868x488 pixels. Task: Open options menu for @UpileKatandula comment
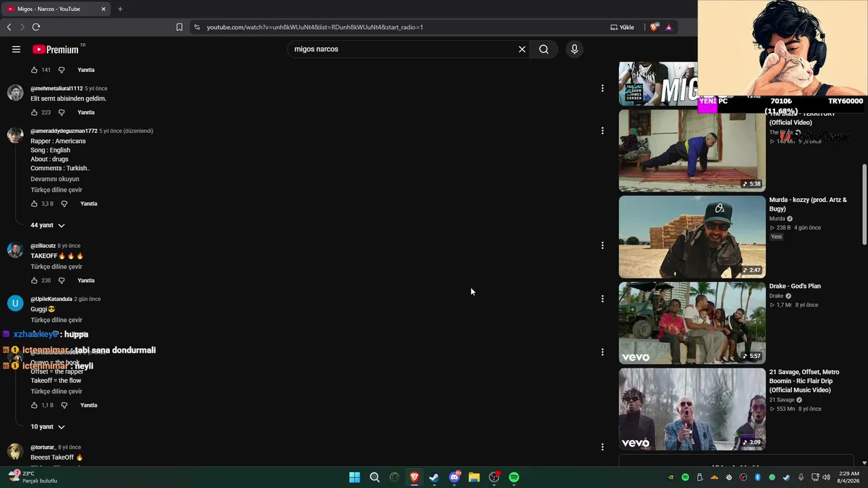point(602,299)
